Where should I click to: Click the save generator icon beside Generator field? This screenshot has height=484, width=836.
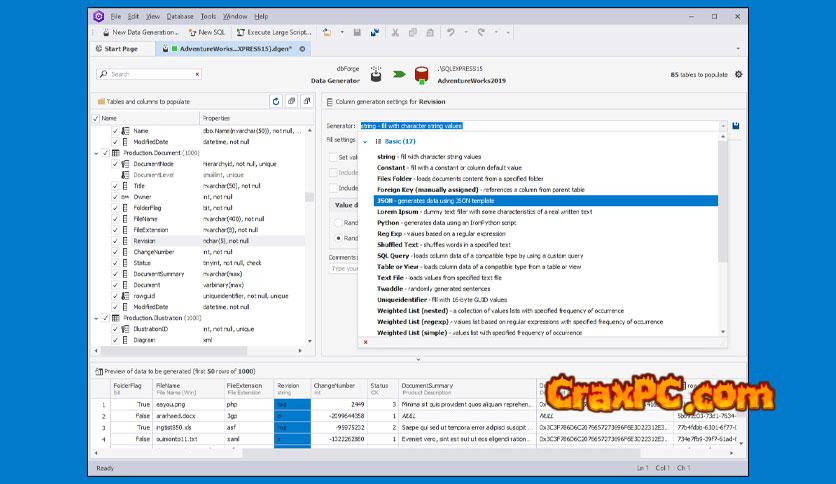[x=736, y=126]
